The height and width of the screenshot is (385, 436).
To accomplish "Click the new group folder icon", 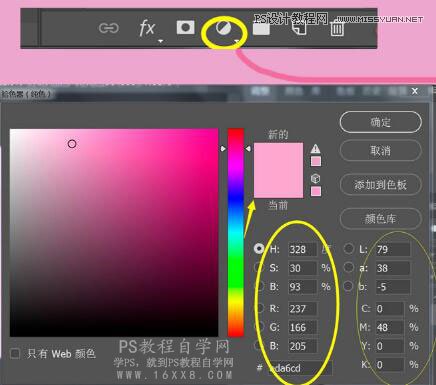I will click(261, 28).
